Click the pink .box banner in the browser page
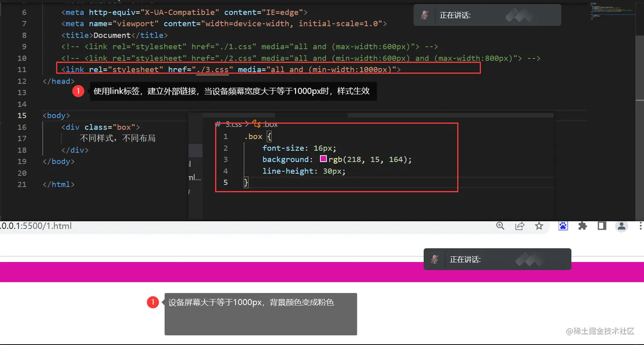Screen dimensions: 644x345 coord(322,272)
